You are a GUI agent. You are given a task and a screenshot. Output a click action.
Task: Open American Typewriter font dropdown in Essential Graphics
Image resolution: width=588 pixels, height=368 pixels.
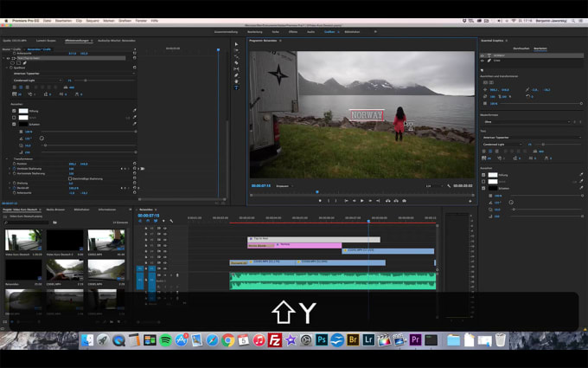(x=532, y=138)
